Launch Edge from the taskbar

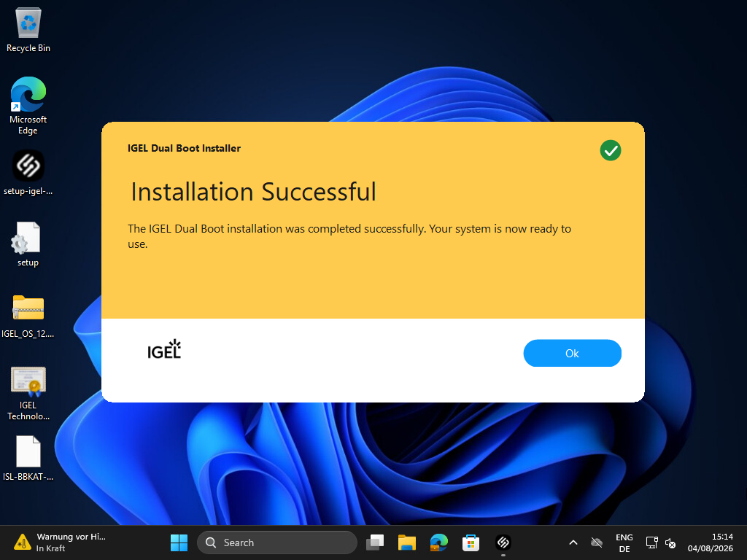coord(438,542)
